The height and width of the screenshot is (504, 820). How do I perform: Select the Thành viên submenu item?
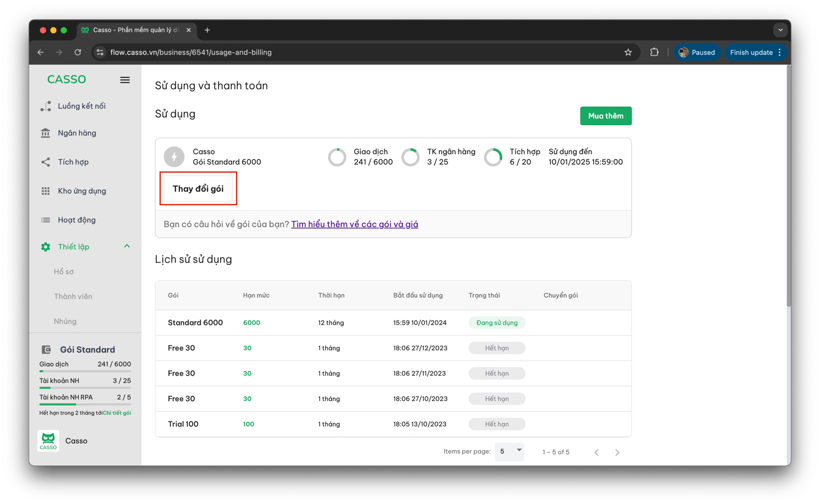click(x=73, y=297)
